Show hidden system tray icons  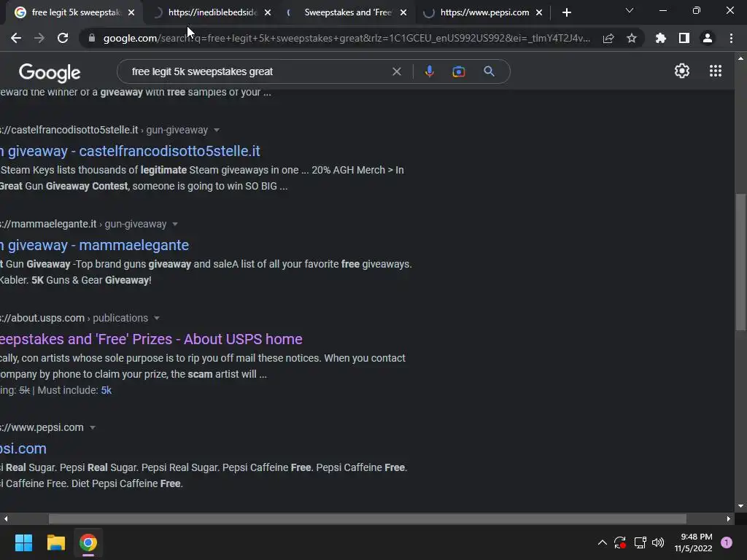point(602,542)
